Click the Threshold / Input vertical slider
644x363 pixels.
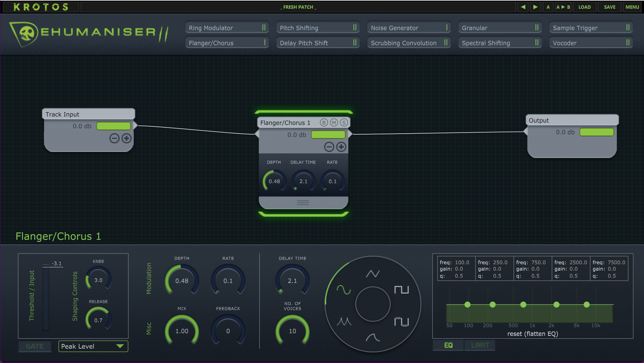pyautogui.click(x=46, y=297)
